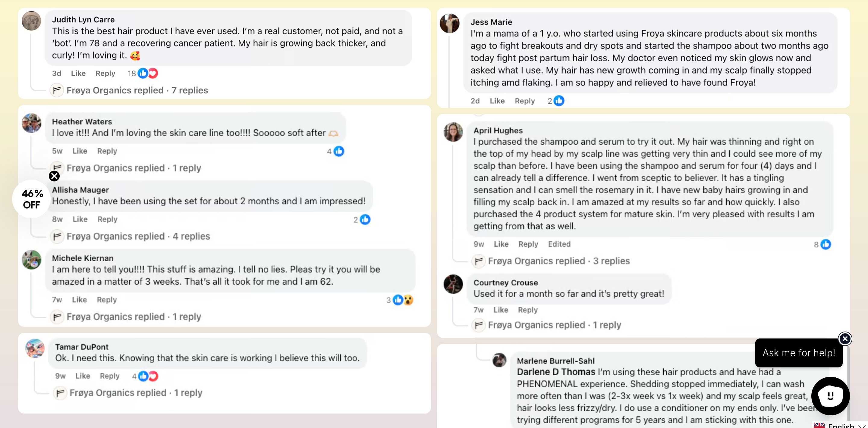Open the 46% OFF discount offer

[x=32, y=199]
